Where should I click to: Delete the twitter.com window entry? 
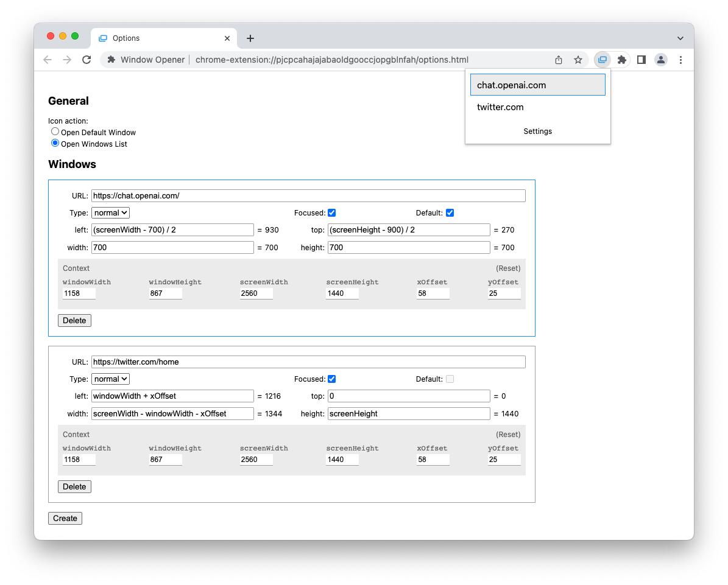[x=74, y=486]
